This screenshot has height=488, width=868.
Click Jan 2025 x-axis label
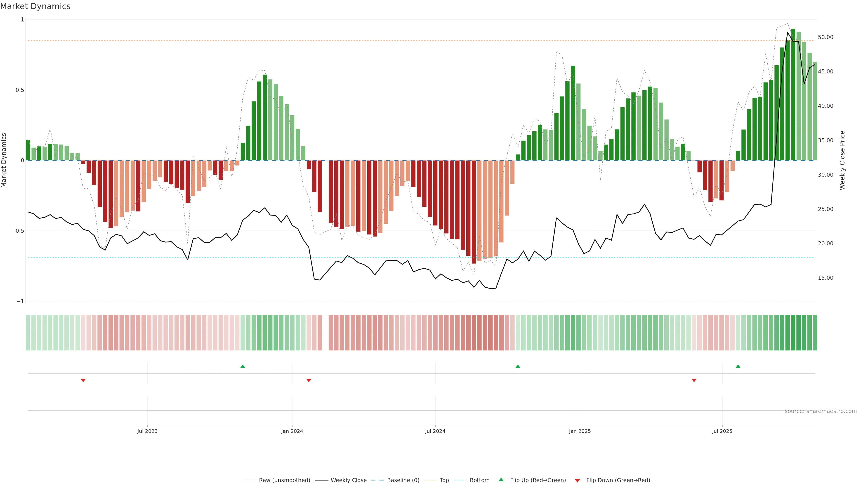(580, 432)
